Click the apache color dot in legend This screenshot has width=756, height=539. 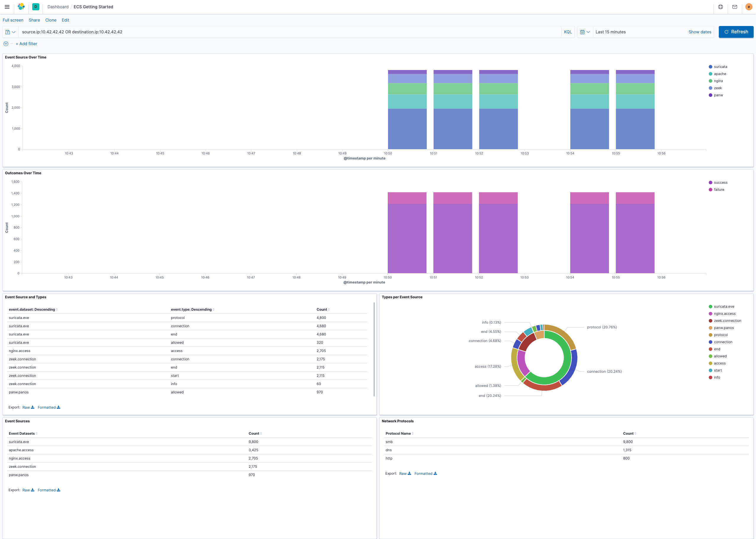tap(710, 74)
